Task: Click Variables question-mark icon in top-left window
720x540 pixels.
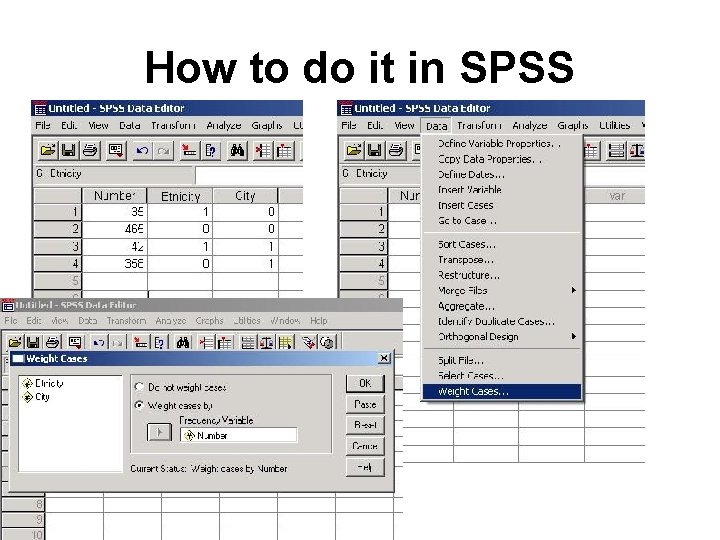Action: point(210,151)
